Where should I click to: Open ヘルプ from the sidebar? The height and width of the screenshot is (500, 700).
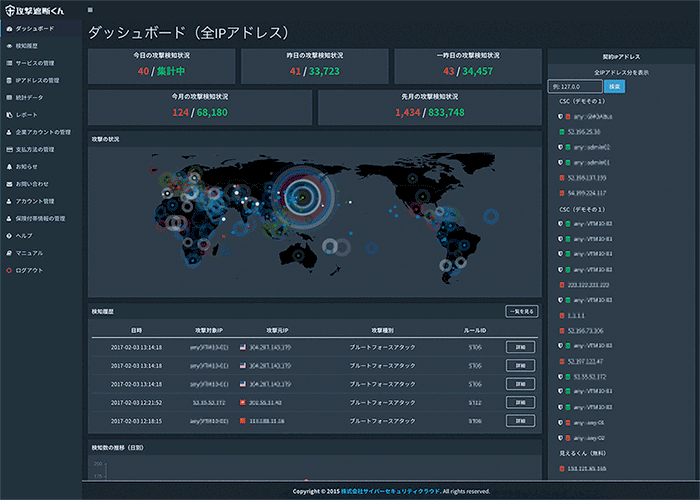point(24,236)
